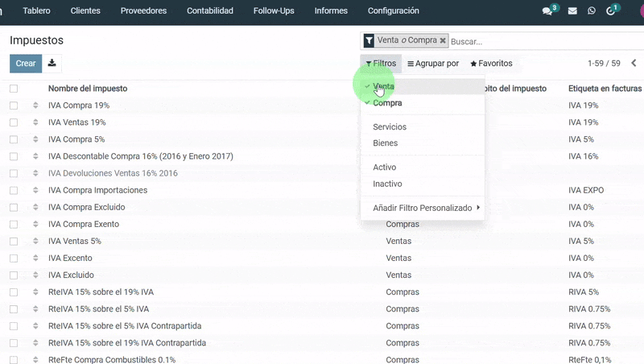Viewport: 644px width, 364px height.
Task: Choose the Servicios filter option
Action: (390, 127)
